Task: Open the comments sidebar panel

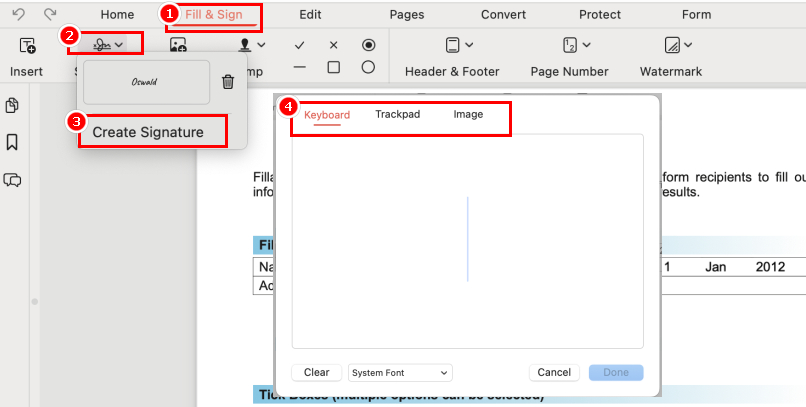Action: click(13, 180)
